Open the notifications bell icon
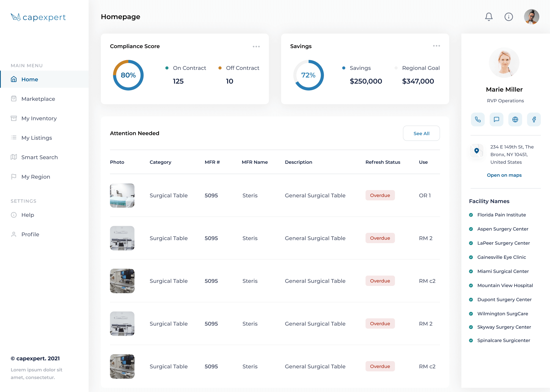Screen dimensions: 550x392 click(x=489, y=17)
